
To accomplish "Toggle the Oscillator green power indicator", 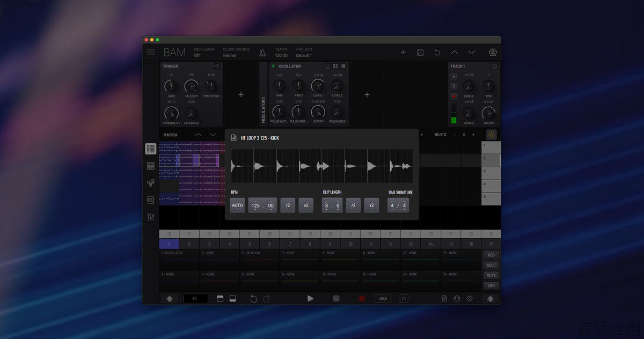I will point(273,66).
